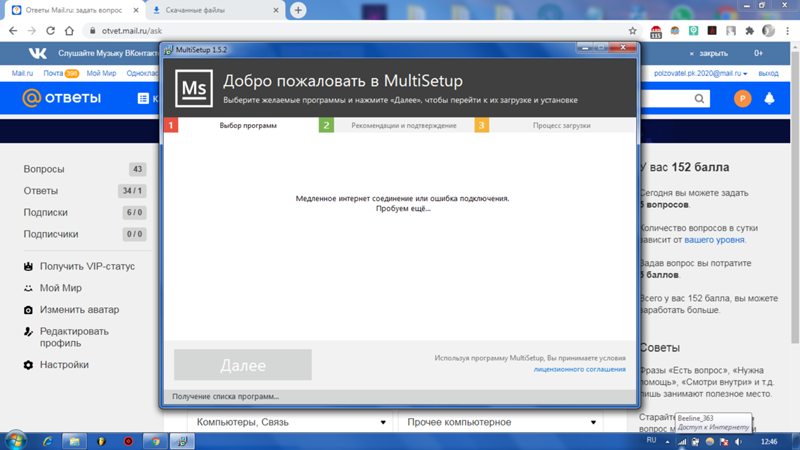The height and width of the screenshot is (450, 800).
Task: Open FL Studio from the taskbar
Action: coord(101,441)
